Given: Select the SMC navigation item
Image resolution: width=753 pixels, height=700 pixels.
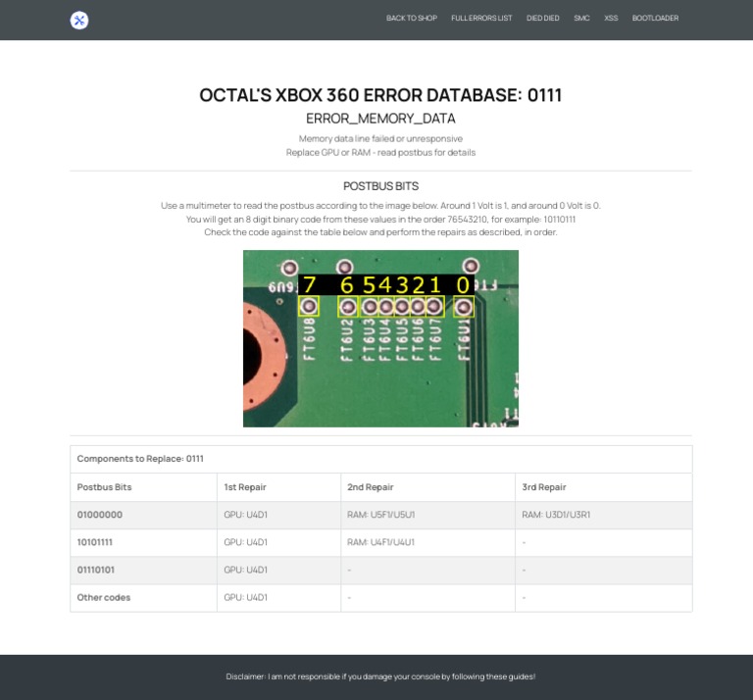Looking at the screenshot, I should click(581, 19).
